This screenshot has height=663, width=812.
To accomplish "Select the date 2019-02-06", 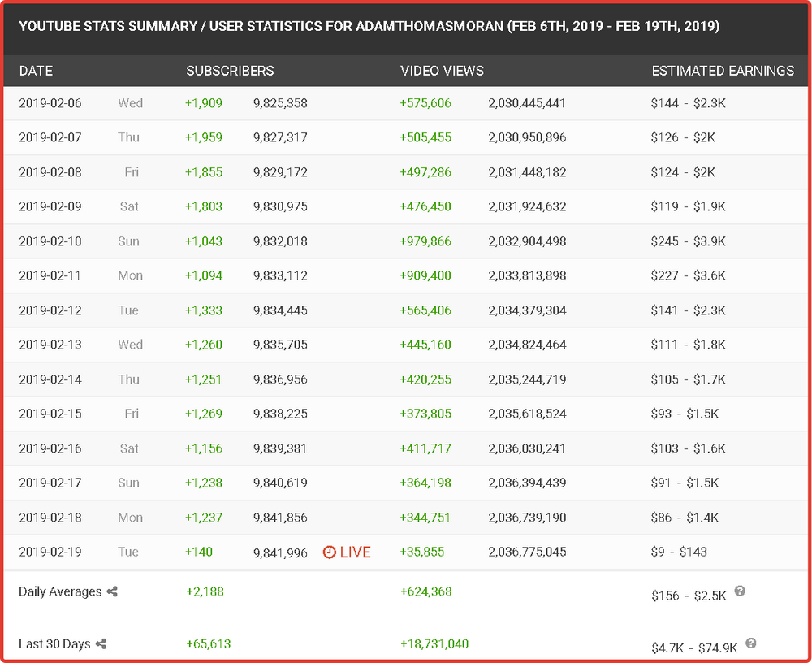I will [x=50, y=103].
